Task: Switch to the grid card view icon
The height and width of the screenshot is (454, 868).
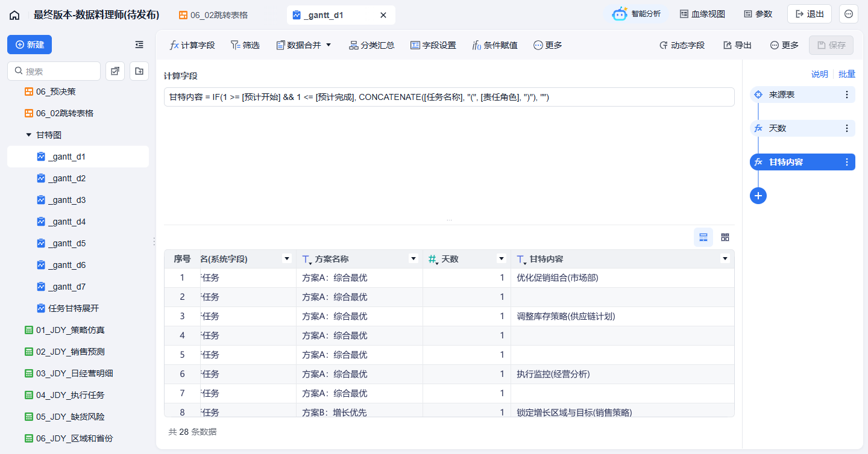Action: click(725, 237)
